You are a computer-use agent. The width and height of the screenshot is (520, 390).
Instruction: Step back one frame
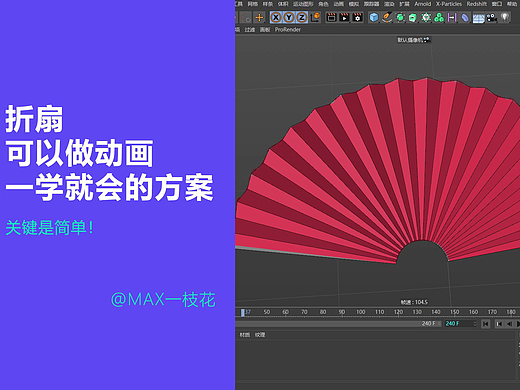[509, 324]
